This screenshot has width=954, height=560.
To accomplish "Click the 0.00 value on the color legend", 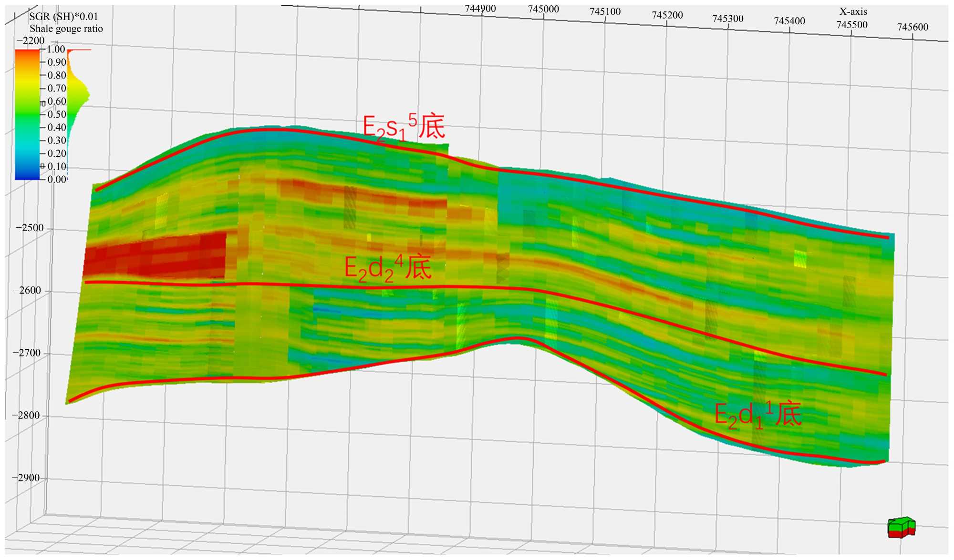I will click(x=57, y=179).
